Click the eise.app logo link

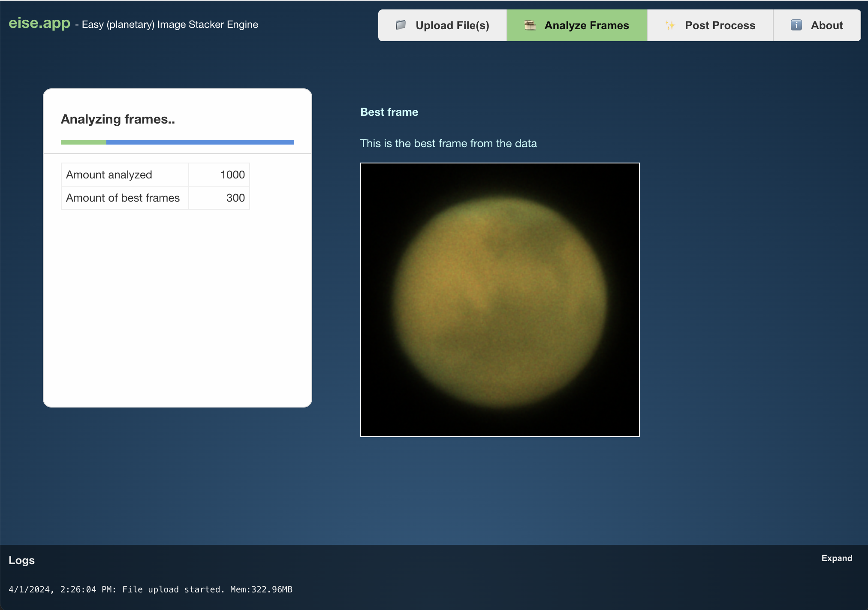click(x=39, y=23)
